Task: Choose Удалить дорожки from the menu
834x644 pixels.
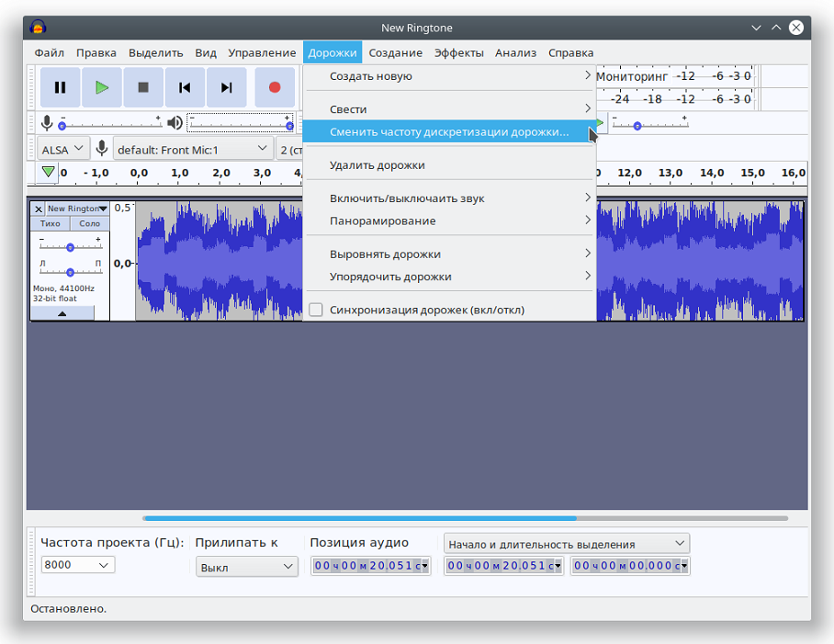Action: click(x=377, y=165)
